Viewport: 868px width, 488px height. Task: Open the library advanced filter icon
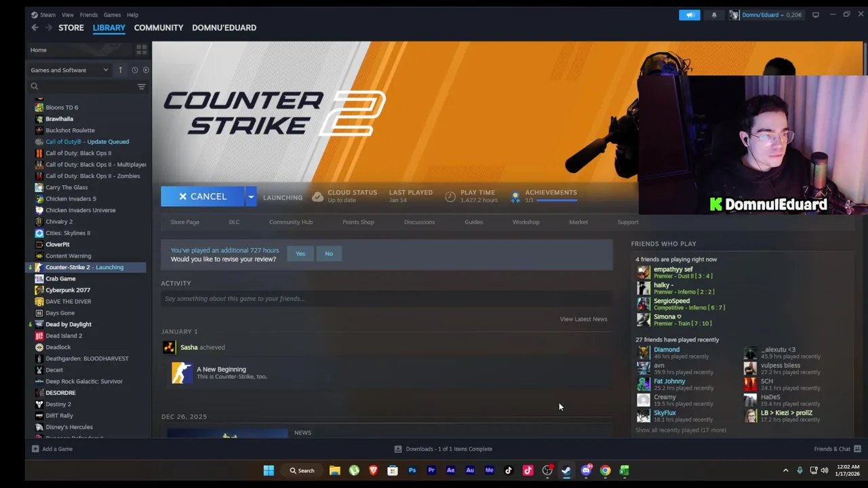pyautogui.click(x=142, y=86)
